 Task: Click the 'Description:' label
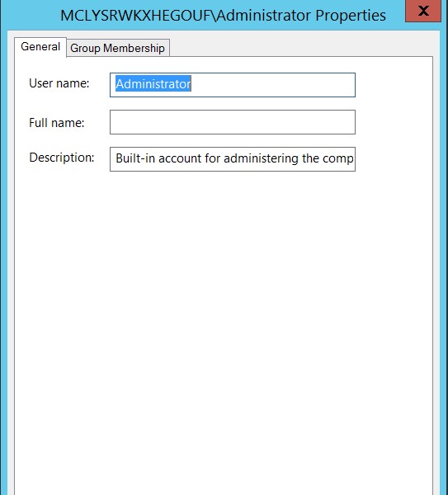tap(62, 158)
